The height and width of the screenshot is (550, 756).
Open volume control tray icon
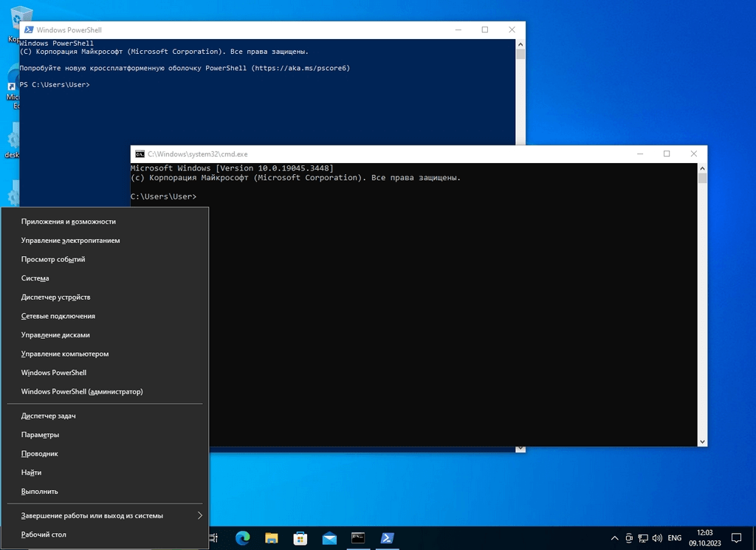[x=656, y=538]
